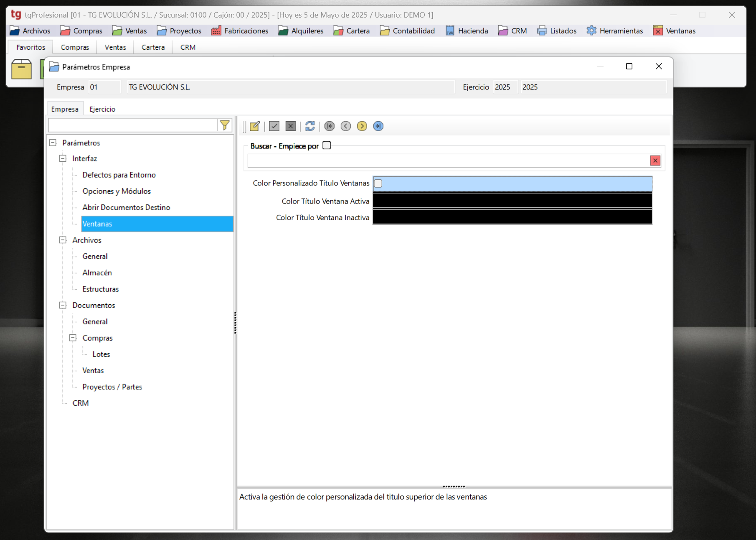Screen dimensions: 756x540
Task: Toggle the Buscar - Empiece por checkbox
Action: click(x=327, y=145)
